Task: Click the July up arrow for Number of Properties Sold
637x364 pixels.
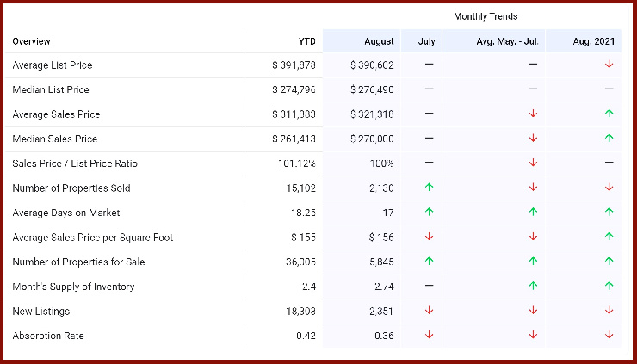Action: [x=429, y=188]
